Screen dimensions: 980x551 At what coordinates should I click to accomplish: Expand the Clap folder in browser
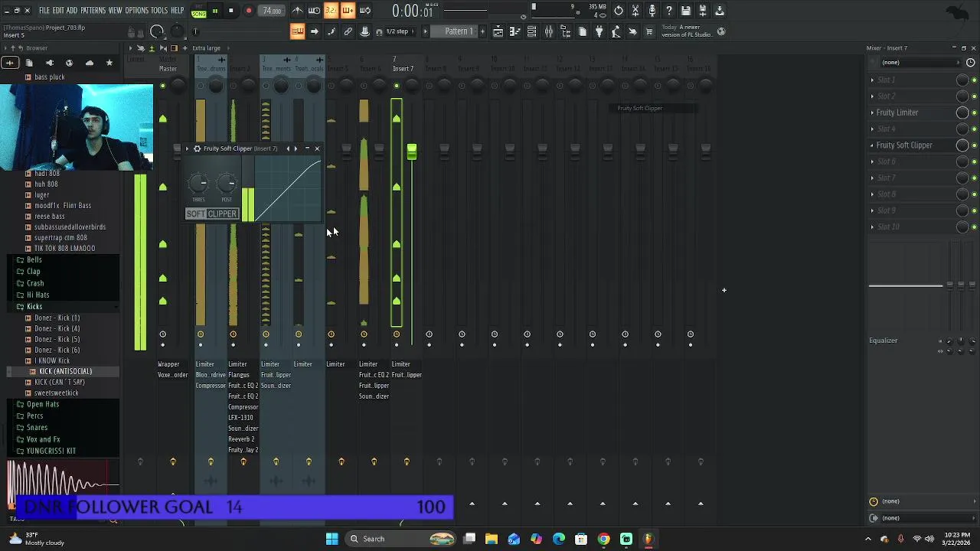point(33,272)
